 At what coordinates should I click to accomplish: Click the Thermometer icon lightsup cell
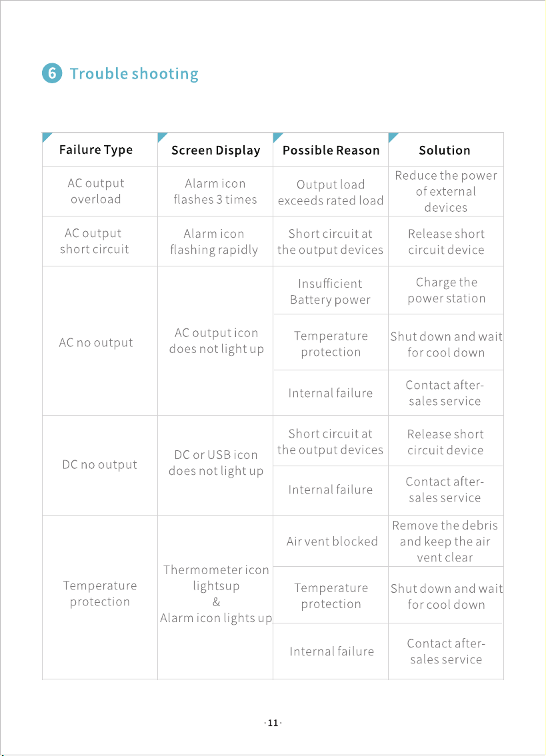coord(215,597)
